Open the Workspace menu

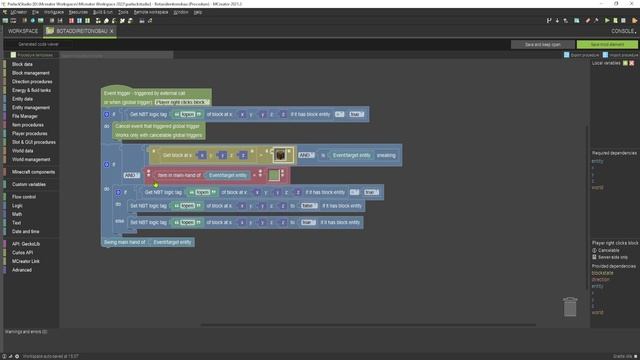point(54,12)
